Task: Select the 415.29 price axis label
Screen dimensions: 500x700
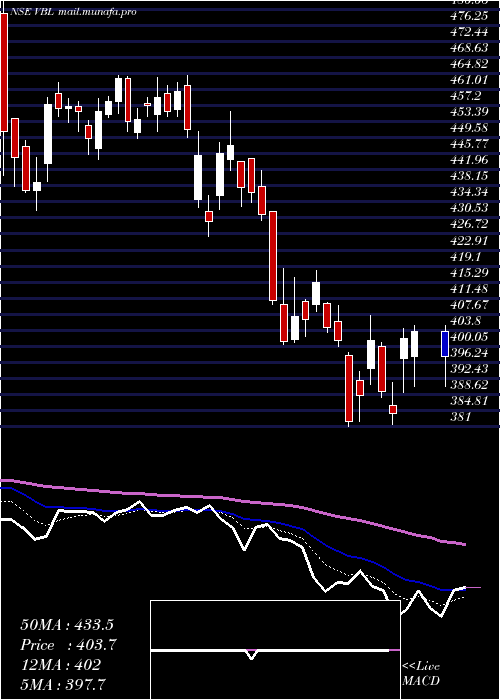Action: click(x=470, y=272)
